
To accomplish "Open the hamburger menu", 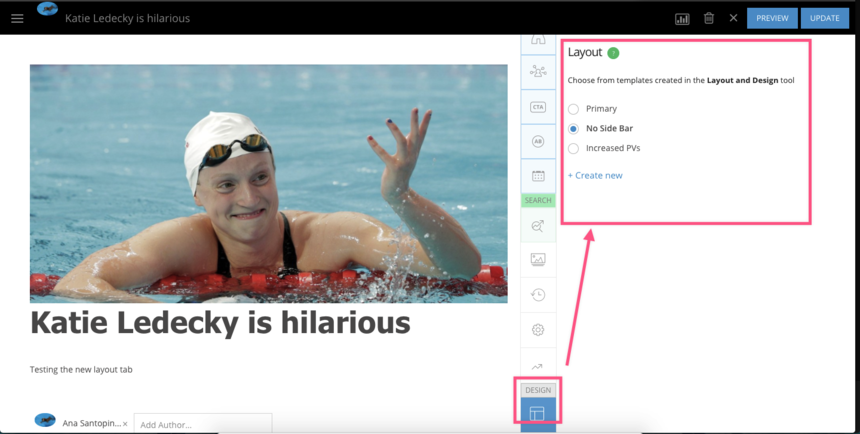I will point(17,18).
